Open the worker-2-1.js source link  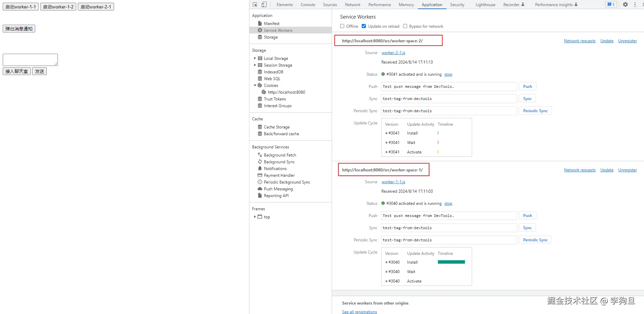click(393, 53)
